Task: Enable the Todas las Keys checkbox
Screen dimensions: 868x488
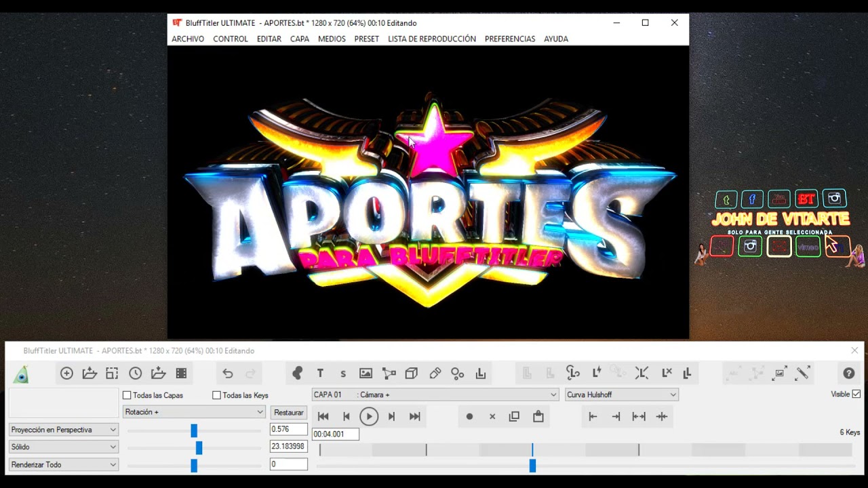Action: point(217,395)
